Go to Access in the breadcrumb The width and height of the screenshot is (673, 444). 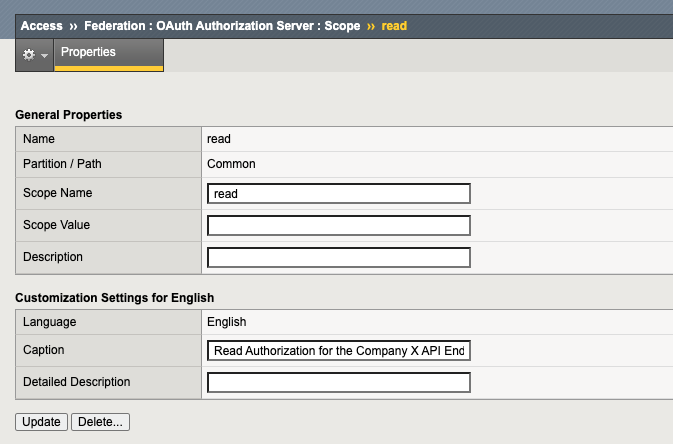(42, 25)
